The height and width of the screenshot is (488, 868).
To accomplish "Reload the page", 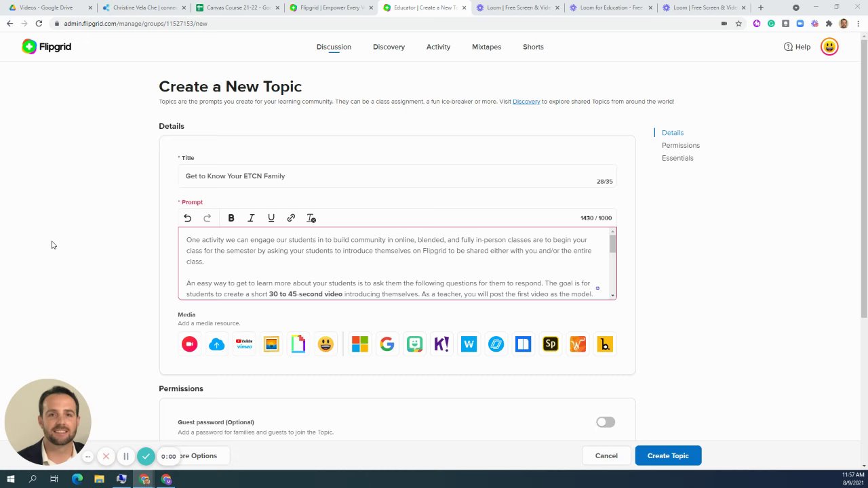I will [39, 24].
